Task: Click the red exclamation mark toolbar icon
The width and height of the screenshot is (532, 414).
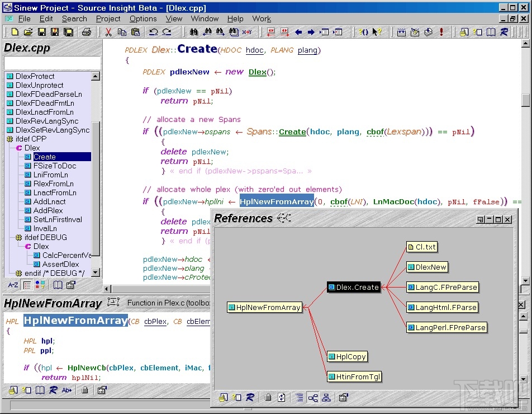Action: [x=441, y=32]
